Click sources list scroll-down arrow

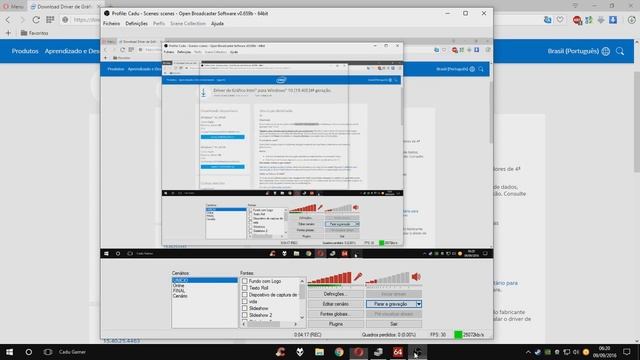[x=302, y=317]
